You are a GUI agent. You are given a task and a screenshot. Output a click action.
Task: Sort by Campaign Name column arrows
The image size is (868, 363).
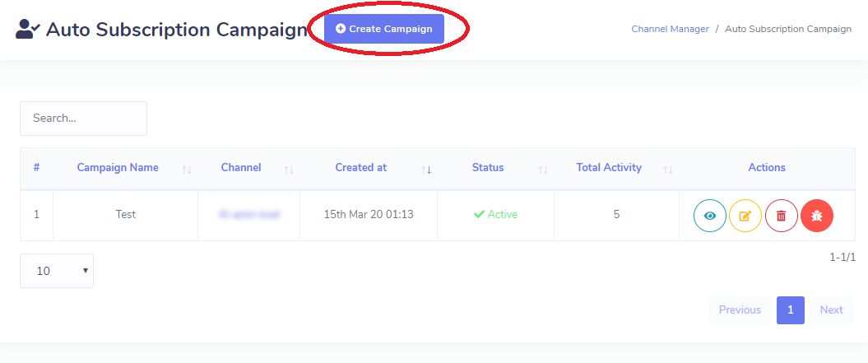(187, 170)
